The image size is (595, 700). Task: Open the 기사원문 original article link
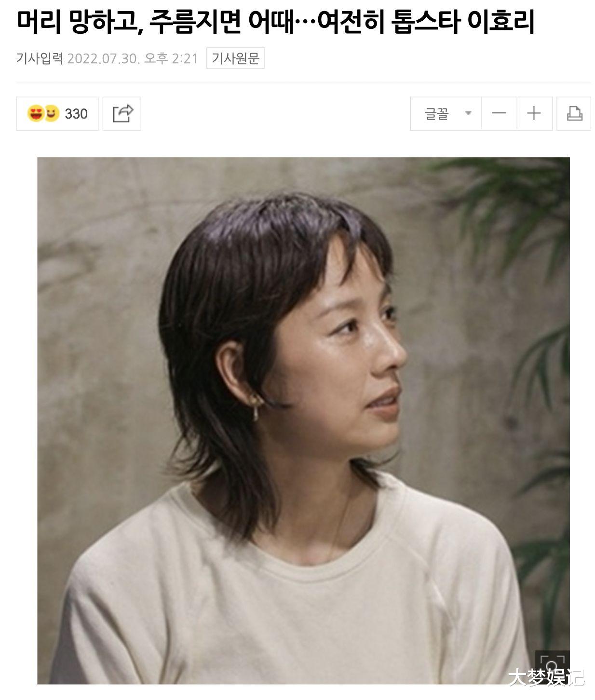tap(236, 58)
